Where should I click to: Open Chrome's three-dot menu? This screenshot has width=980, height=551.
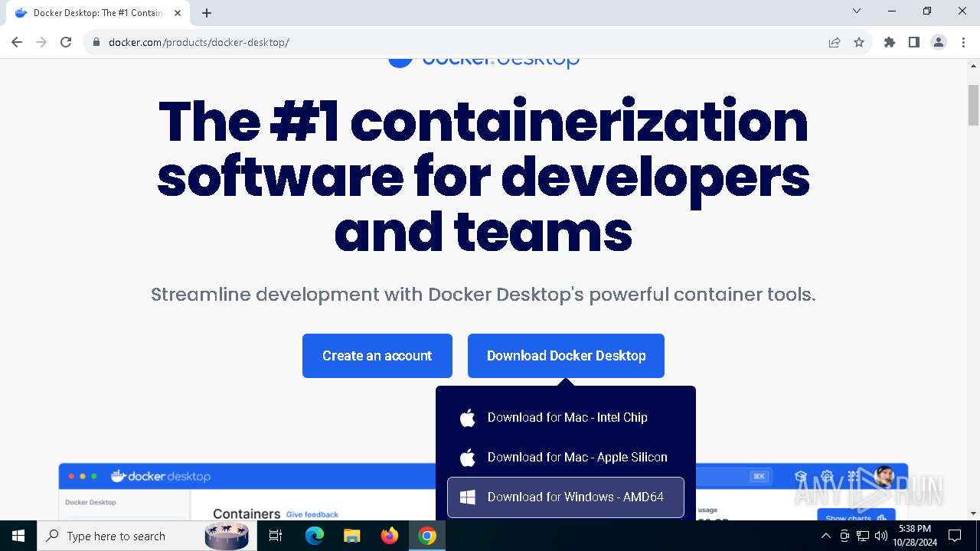pos(962,42)
